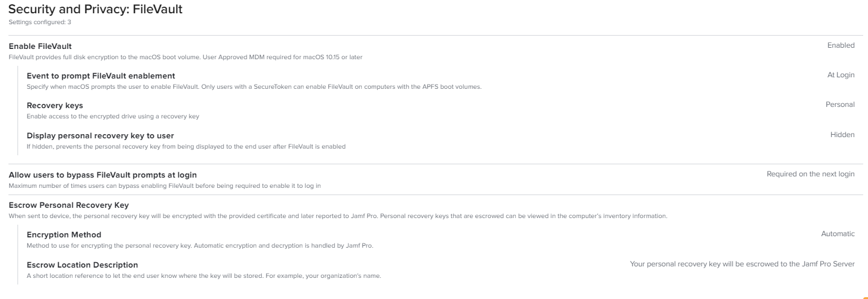Image resolution: width=868 pixels, height=299 pixels.
Task: Select 'Event to prompt FileVault enablement'
Action: tap(101, 76)
